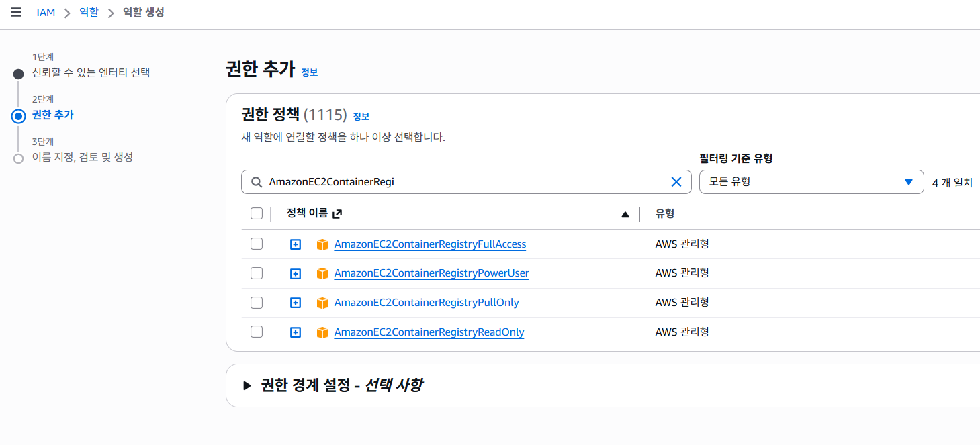The width and height of the screenshot is (980, 445).
Task: Toggle the select-all policies checkbox
Action: pyautogui.click(x=257, y=214)
